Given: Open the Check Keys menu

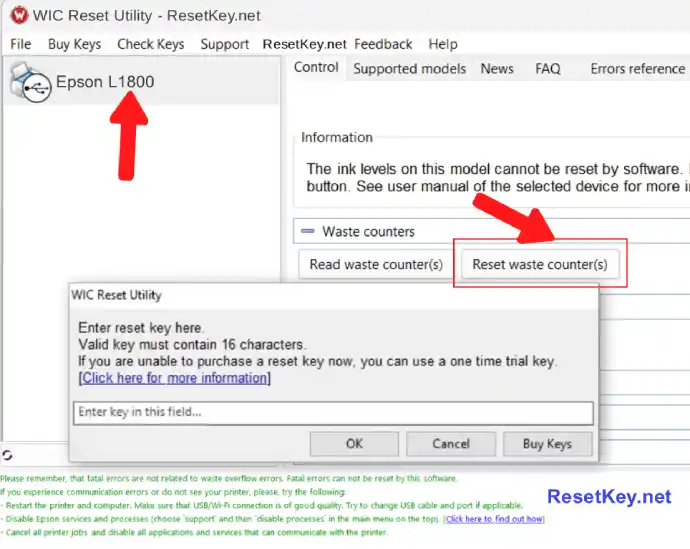Looking at the screenshot, I should point(150,44).
